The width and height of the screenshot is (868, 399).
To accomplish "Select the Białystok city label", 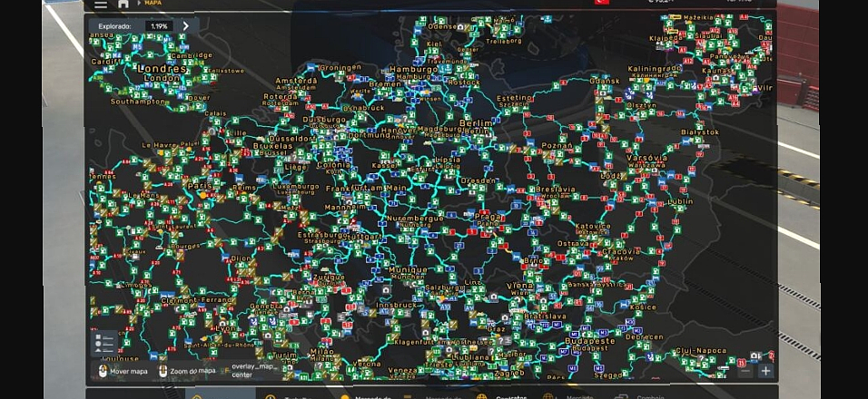I will coord(699,132).
